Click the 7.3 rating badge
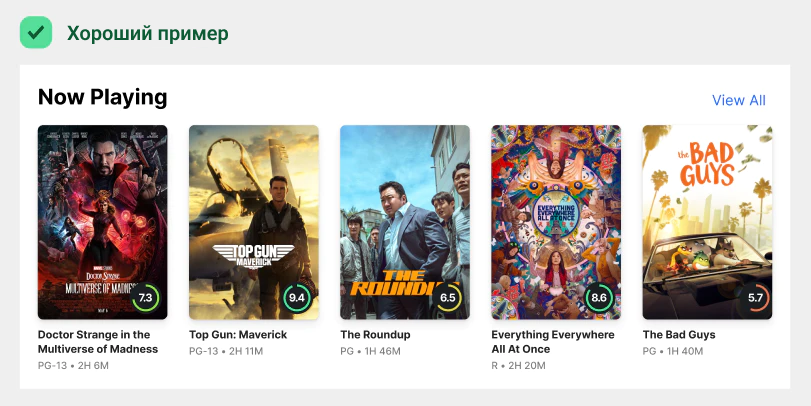The image size is (811, 406). (x=145, y=298)
